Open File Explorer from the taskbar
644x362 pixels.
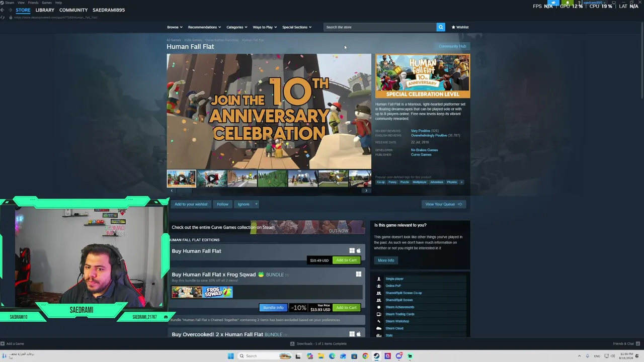pyautogui.click(x=320, y=356)
